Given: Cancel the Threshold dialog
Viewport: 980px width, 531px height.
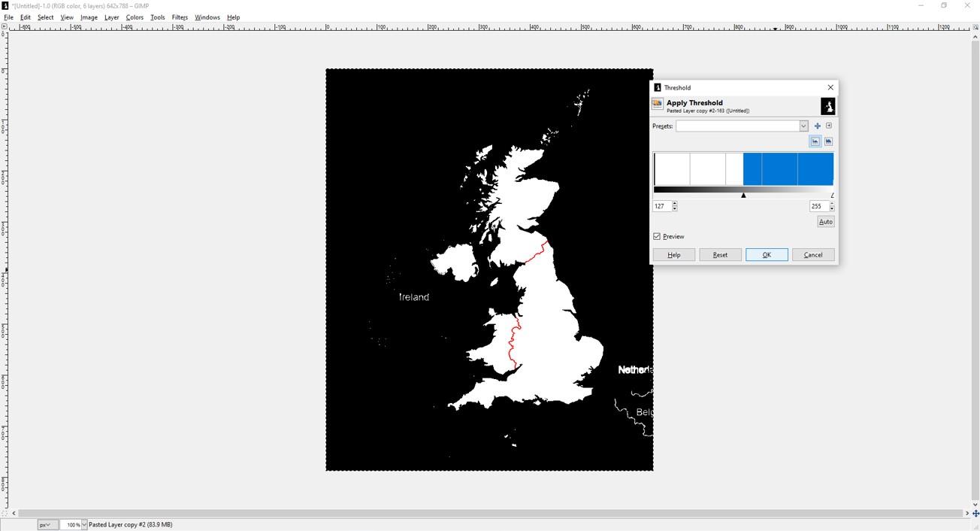Looking at the screenshot, I should point(813,255).
